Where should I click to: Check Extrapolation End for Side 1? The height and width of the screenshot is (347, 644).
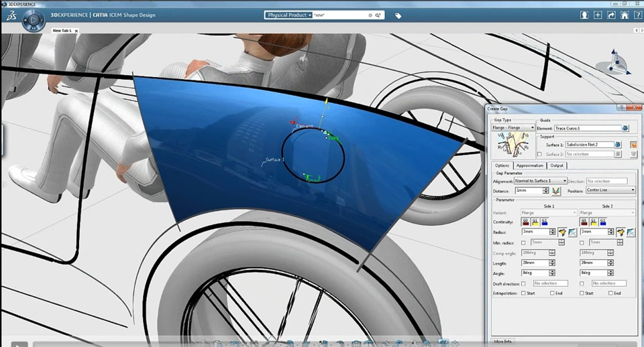tap(552, 293)
